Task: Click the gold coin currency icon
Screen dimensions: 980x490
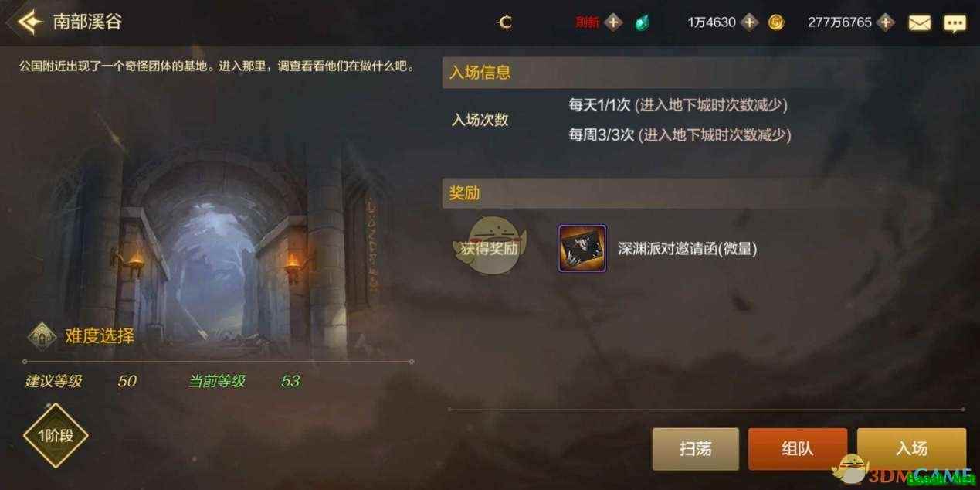Action: pos(776,22)
